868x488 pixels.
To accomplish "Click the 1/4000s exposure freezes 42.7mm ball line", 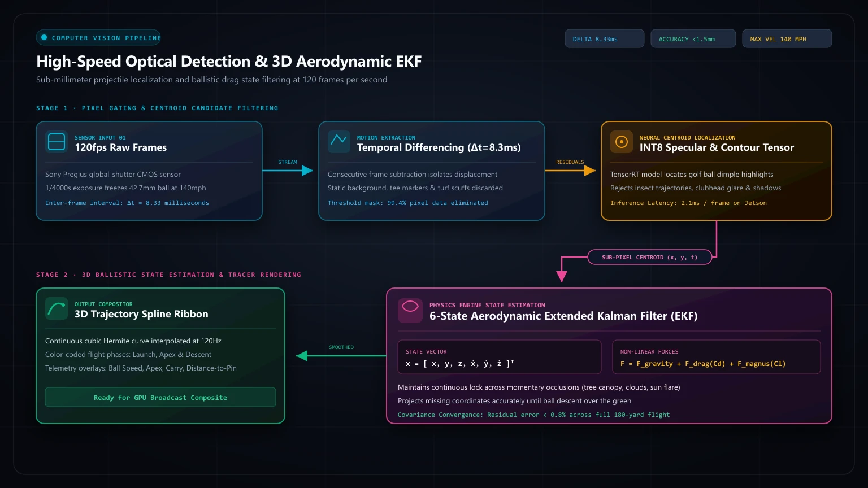I will click(125, 188).
